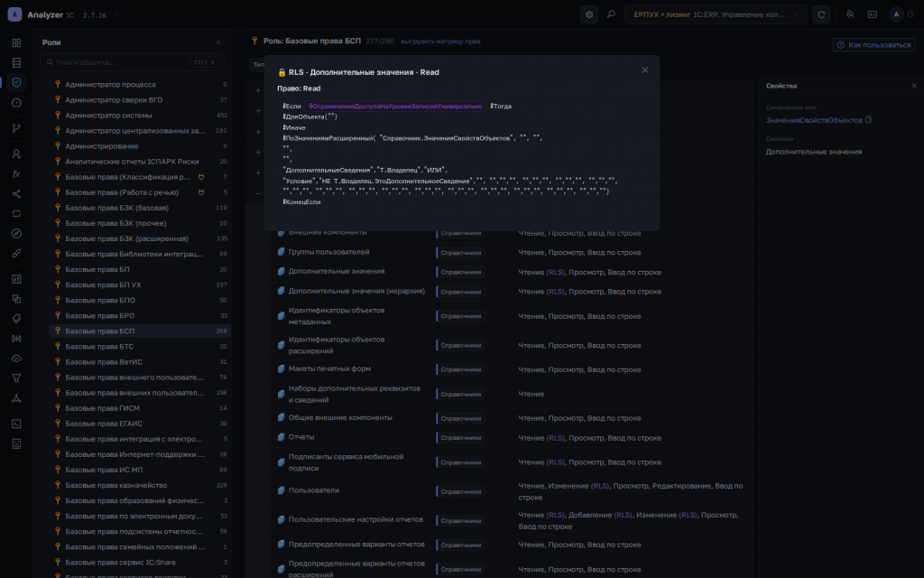Collapse the Роли panel with the chevron
This screenshot has height=578, width=924.
pyautogui.click(x=218, y=42)
